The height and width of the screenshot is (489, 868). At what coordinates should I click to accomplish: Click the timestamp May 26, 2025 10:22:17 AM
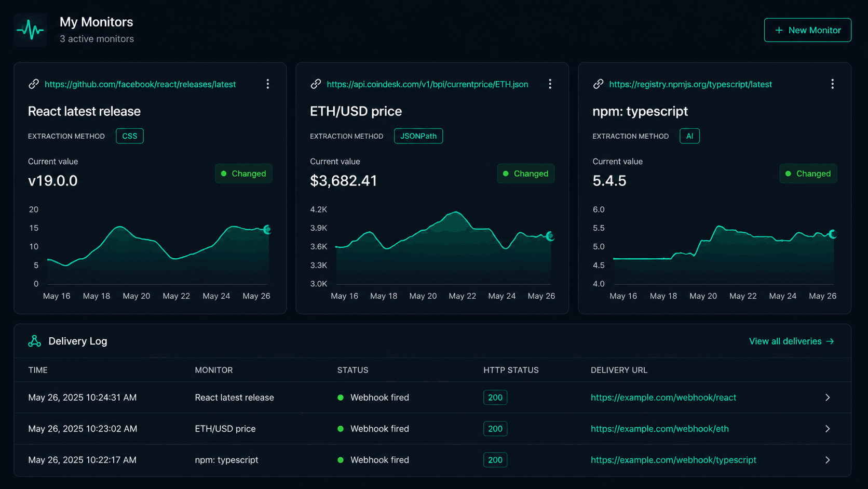[x=83, y=460]
